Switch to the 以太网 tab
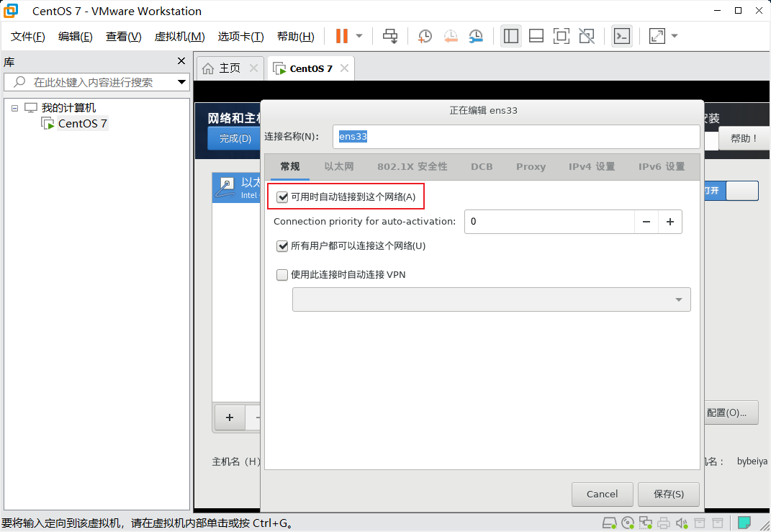Screen dimensions: 771x532 (x=339, y=167)
